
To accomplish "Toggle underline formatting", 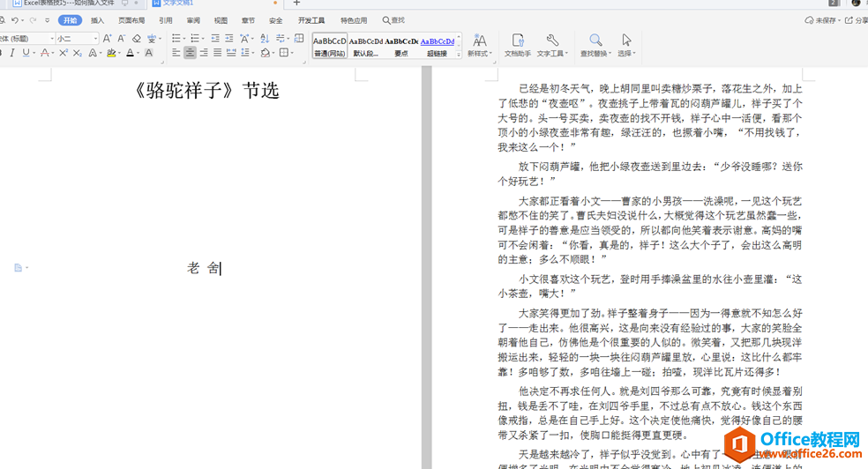I will 26,53.
